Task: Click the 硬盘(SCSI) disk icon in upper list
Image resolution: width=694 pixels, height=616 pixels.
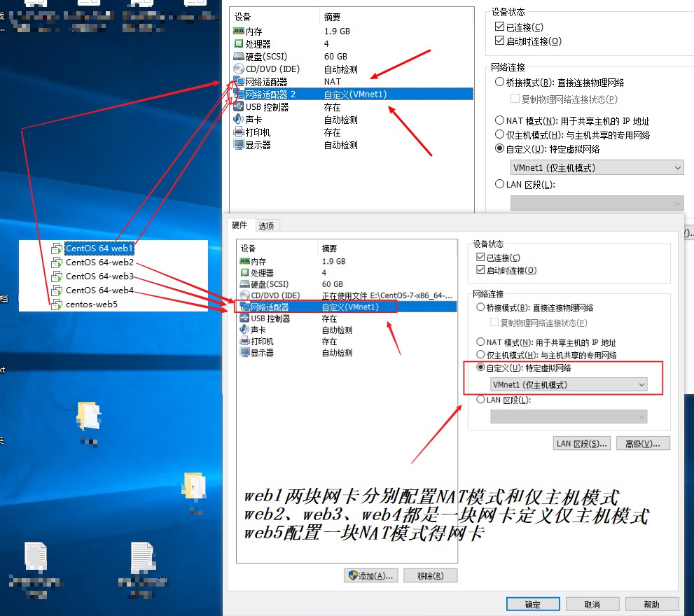Action: click(239, 56)
